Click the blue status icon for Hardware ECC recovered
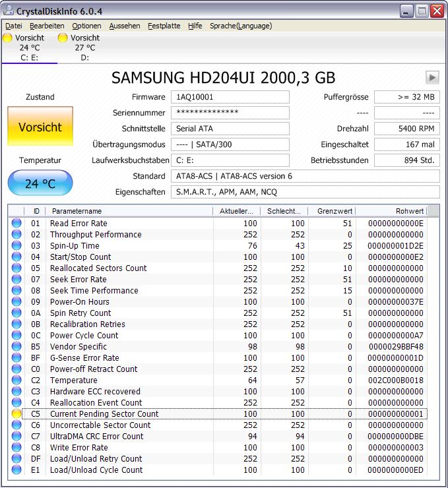The image size is (448, 488). click(x=16, y=391)
